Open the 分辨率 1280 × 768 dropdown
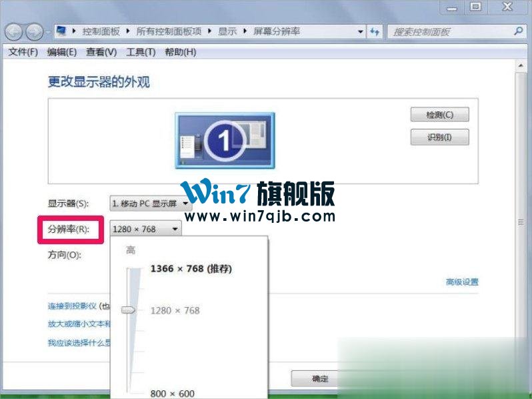532x399 pixels. [146, 230]
